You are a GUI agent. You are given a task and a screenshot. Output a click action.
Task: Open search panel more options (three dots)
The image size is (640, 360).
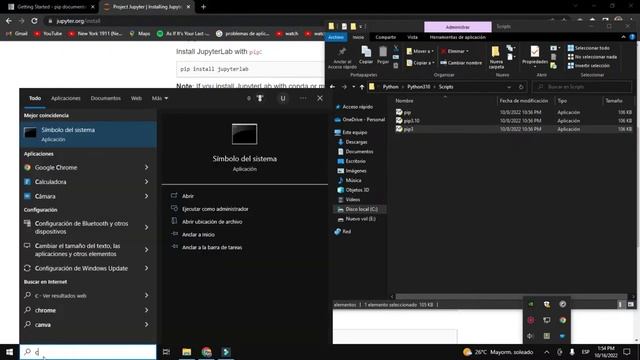pyautogui.click(x=303, y=98)
